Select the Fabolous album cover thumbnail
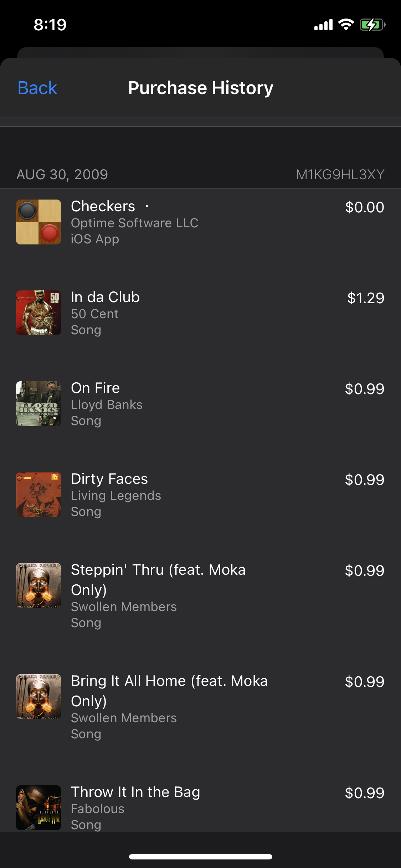 tap(38, 808)
